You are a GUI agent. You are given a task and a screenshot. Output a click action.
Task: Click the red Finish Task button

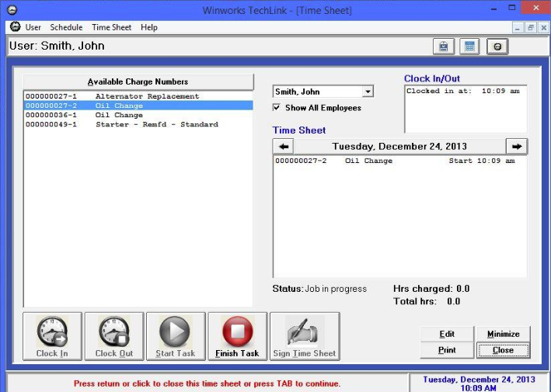tap(238, 336)
